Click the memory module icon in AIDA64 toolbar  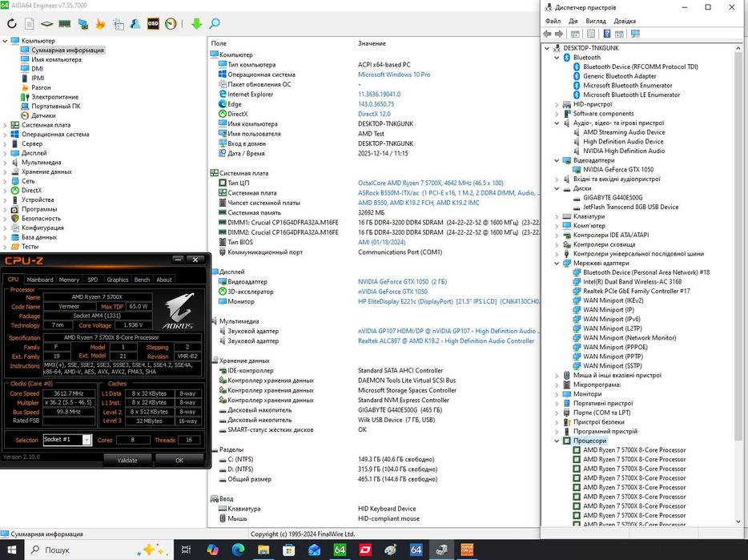pos(64,23)
